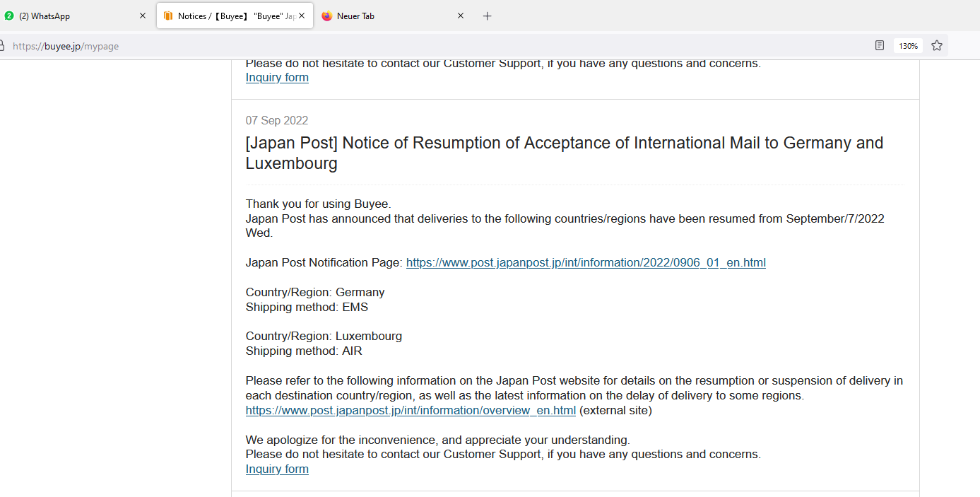
Task: Click the 07 Sep 2022 date label
Action: [277, 121]
